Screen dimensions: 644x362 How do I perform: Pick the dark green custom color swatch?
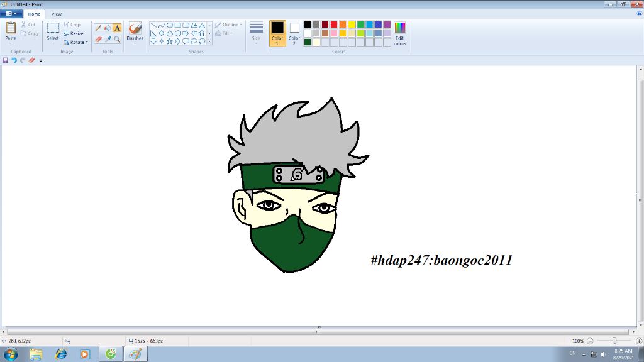tap(307, 42)
